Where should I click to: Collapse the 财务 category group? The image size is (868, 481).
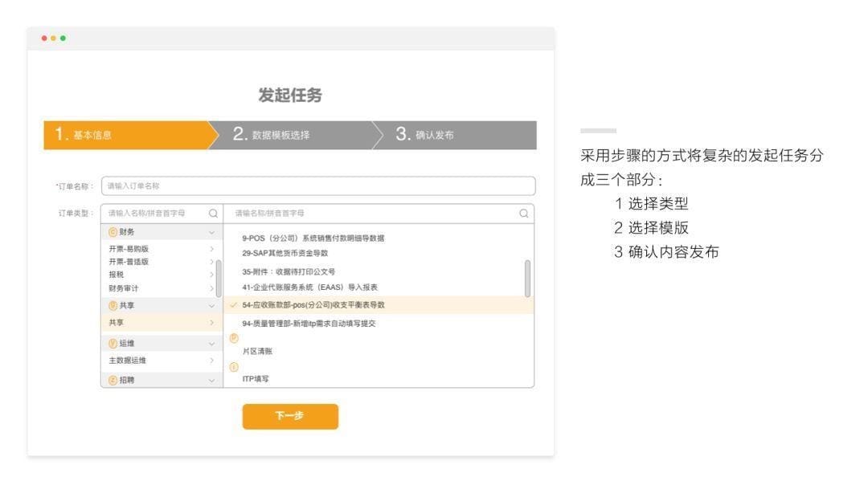[x=212, y=230]
